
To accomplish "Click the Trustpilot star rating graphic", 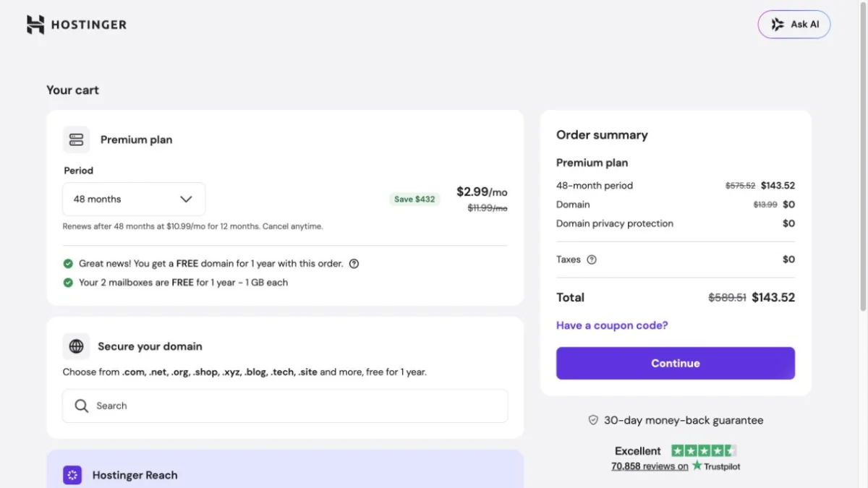I will click(x=704, y=450).
